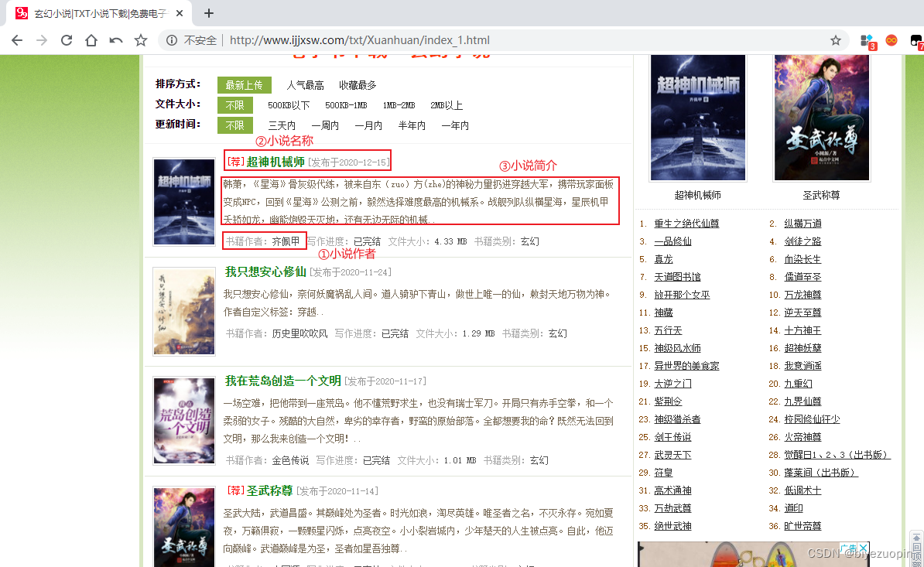Click the forward navigation arrow
This screenshot has width=924, height=567.
(41, 39)
